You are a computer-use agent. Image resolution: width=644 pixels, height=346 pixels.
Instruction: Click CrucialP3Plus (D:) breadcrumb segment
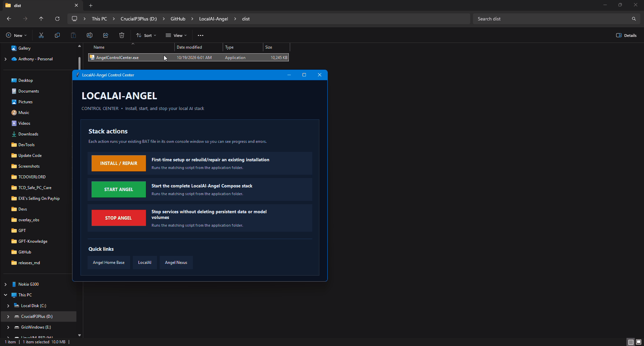click(x=139, y=19)
